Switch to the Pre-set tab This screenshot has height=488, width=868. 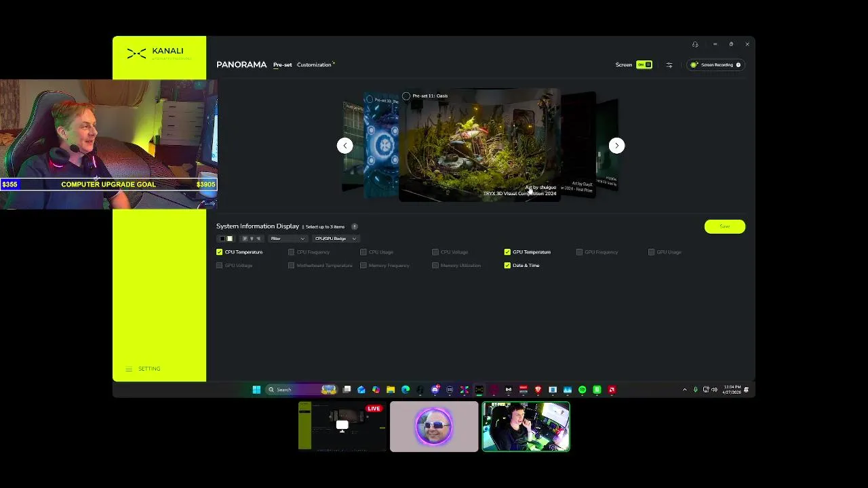tap(283, 65)
